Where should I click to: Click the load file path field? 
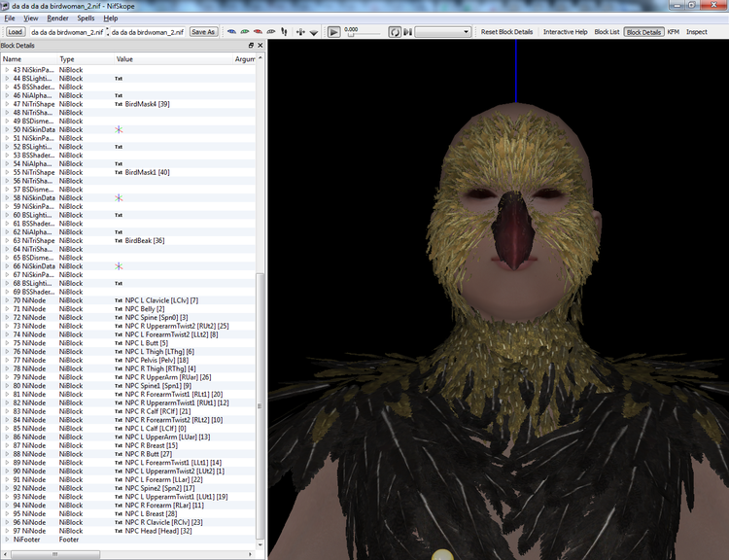(x=67, y=32)
